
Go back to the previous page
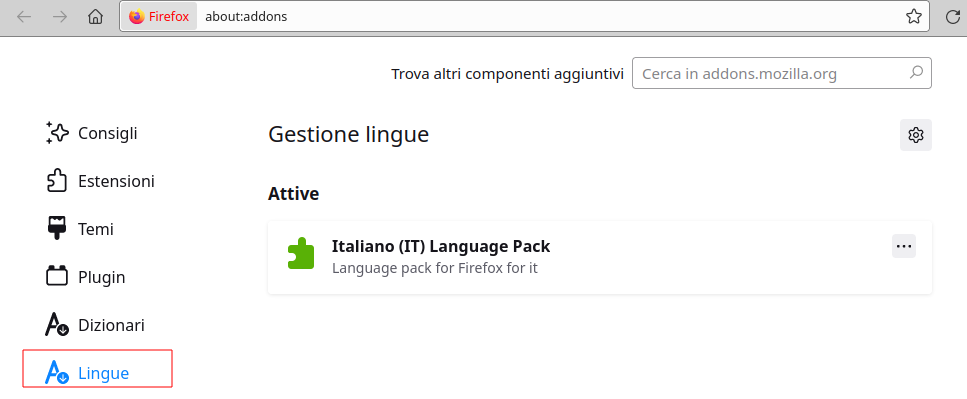pos(24,17)
